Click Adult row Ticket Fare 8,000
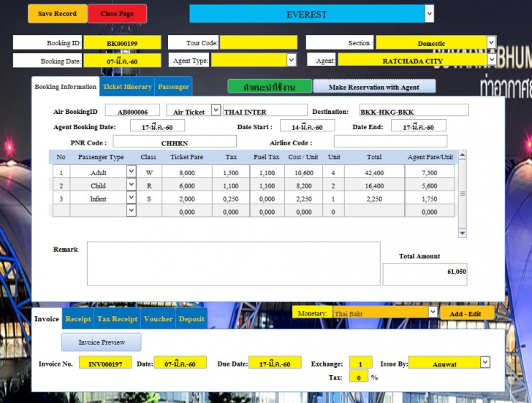532x403 pixels. click(187, 172)
